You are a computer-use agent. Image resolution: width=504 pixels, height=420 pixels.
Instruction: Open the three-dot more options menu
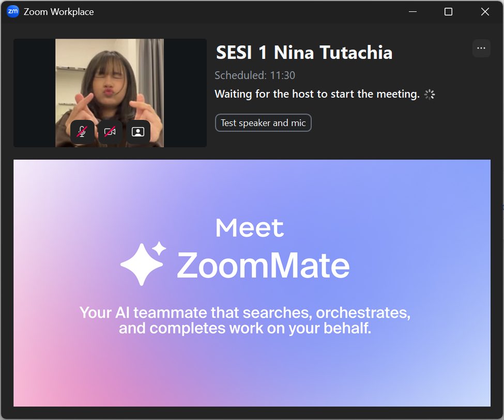tap(481, 48)
